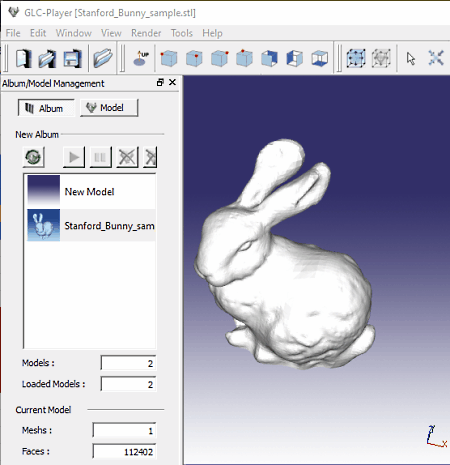
Task: Click the Open Model folder icon
Action: pos(103,58)
